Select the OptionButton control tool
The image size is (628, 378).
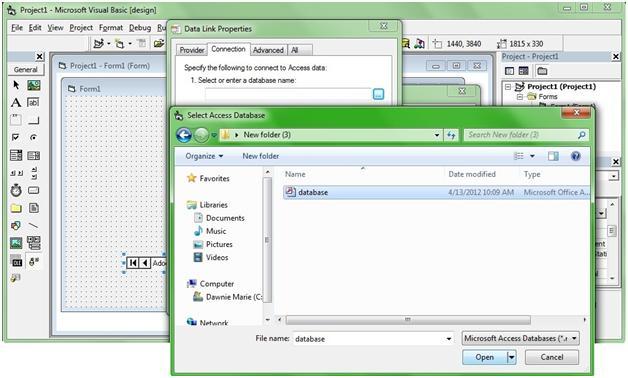(34, 137)
